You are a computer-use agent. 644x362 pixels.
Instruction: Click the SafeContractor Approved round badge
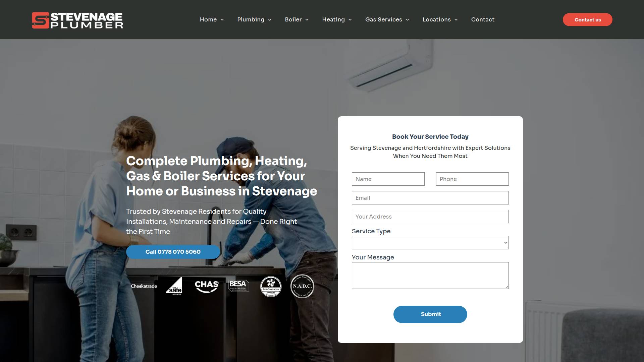tap(271, 286)
